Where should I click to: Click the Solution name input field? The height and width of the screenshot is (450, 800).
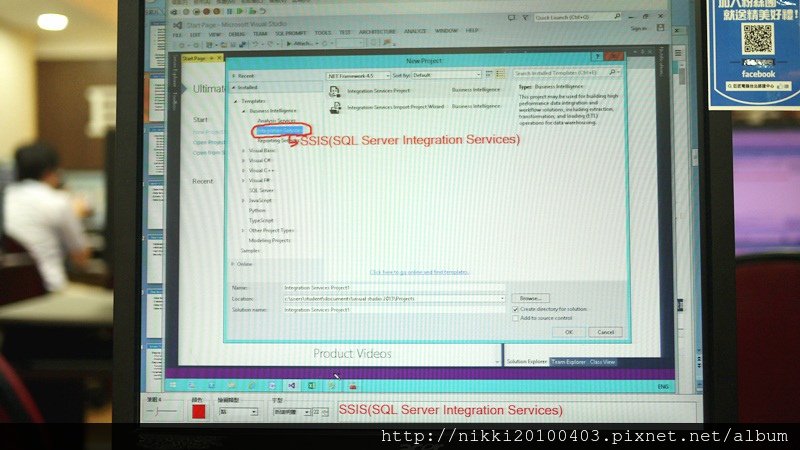393,310
